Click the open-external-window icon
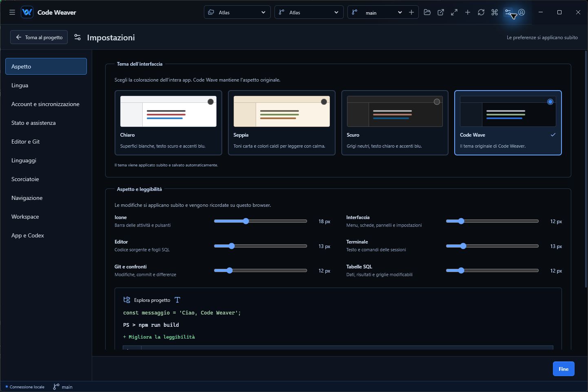This screenshot has height=392, width=588. click(441, 12)
